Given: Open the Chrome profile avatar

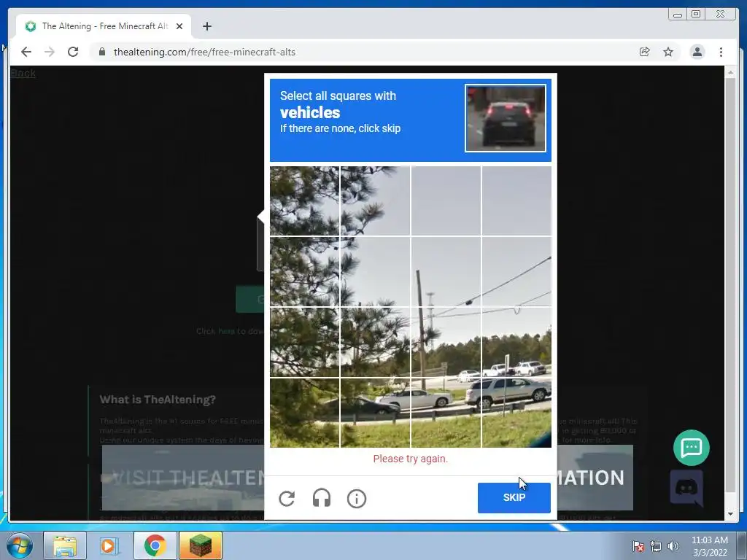Looking at the screenshot, I should pos(697,52).
